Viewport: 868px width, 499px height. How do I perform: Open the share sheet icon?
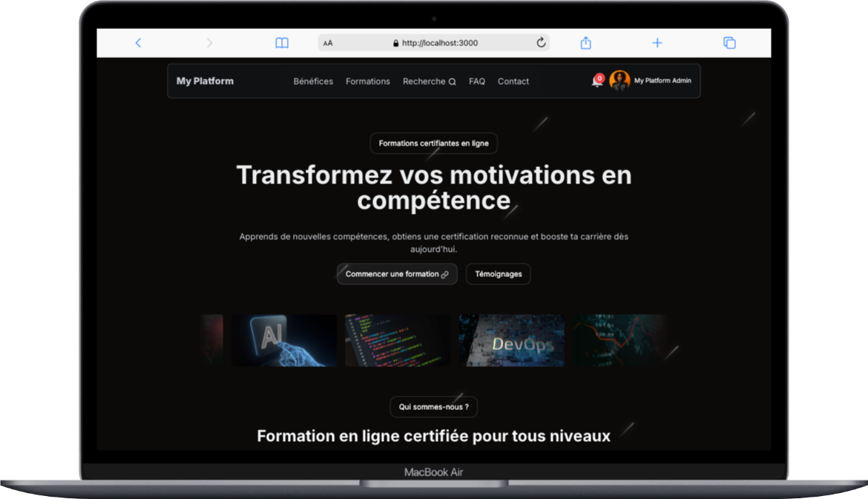point(585,42)
